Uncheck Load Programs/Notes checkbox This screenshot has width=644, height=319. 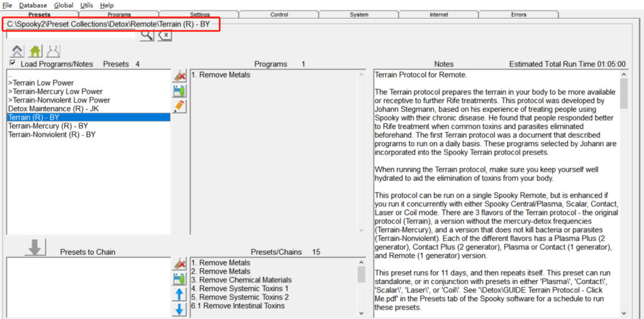coord(13,64)
